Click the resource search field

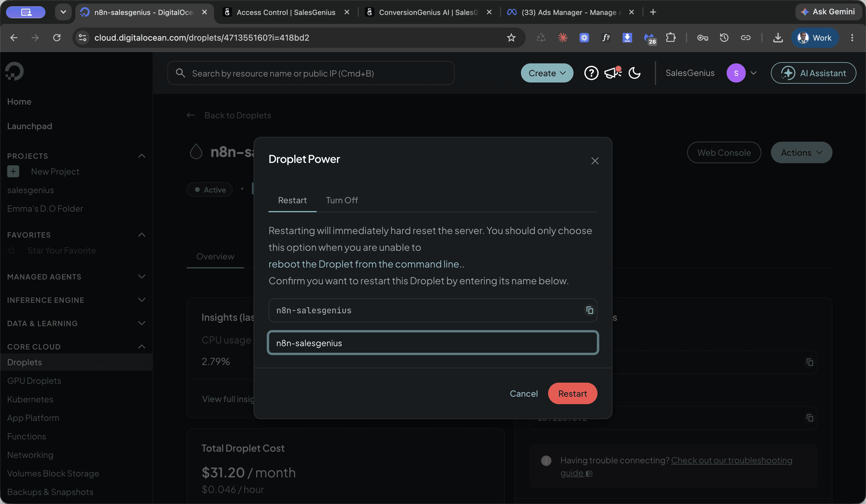click(x=311, y=73)
